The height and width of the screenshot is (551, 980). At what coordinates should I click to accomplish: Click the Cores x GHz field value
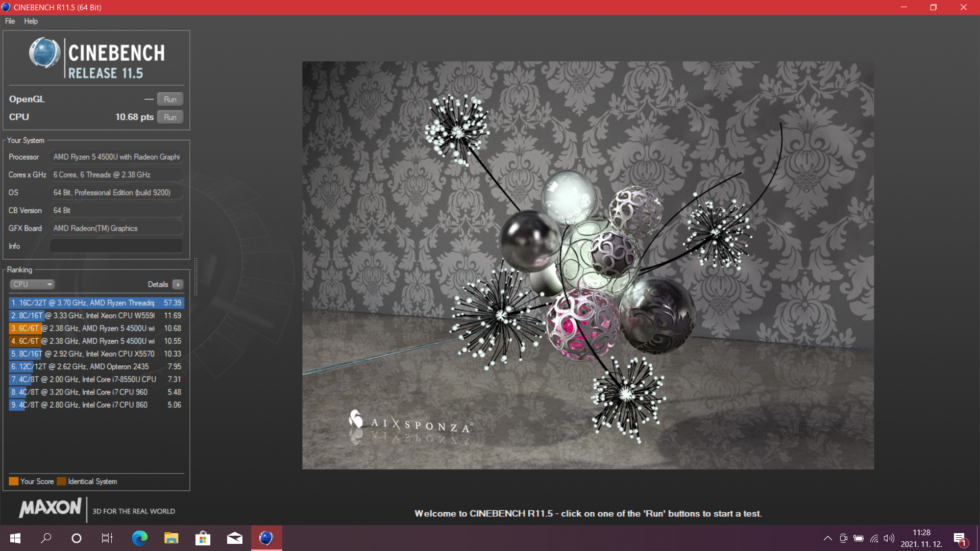[x=116, y=174]
